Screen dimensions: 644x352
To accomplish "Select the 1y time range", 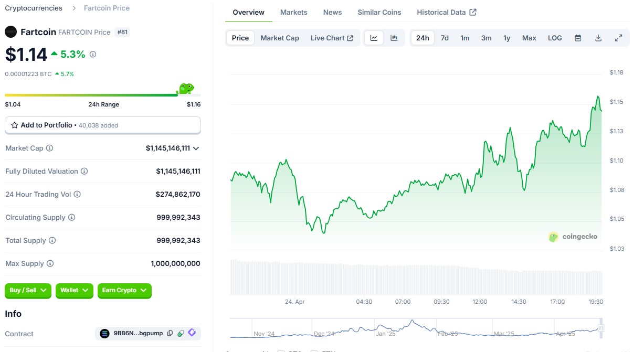I will (x=507, y=38).
